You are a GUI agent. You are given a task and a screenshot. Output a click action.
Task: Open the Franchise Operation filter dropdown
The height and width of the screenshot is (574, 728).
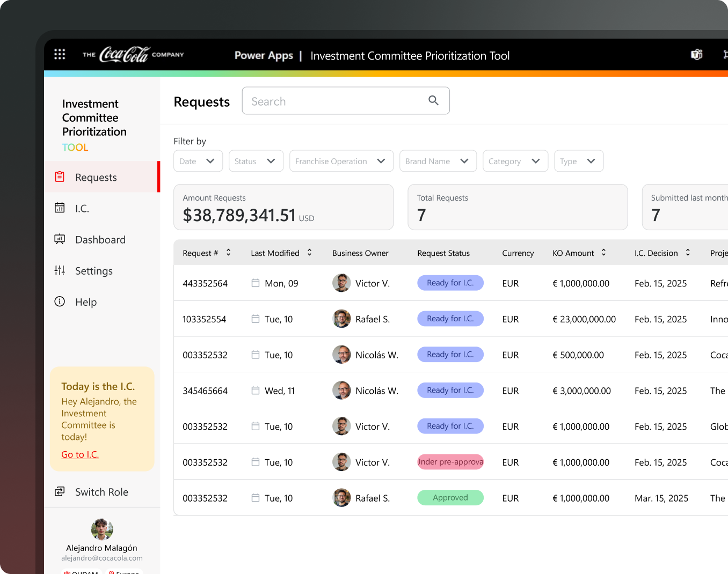pos(341,161)
